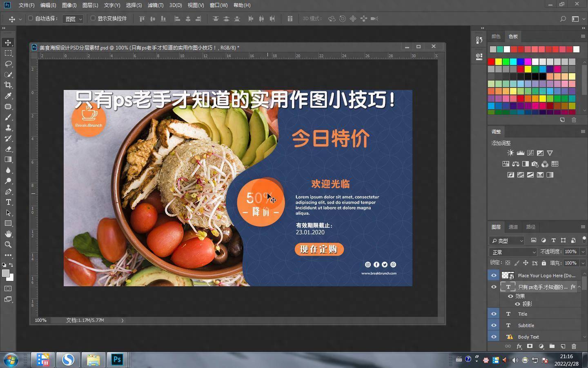Open the 图层 auto-select target dropdown
The height and width of the screenshot is (368, 588).
click(73, 19)
